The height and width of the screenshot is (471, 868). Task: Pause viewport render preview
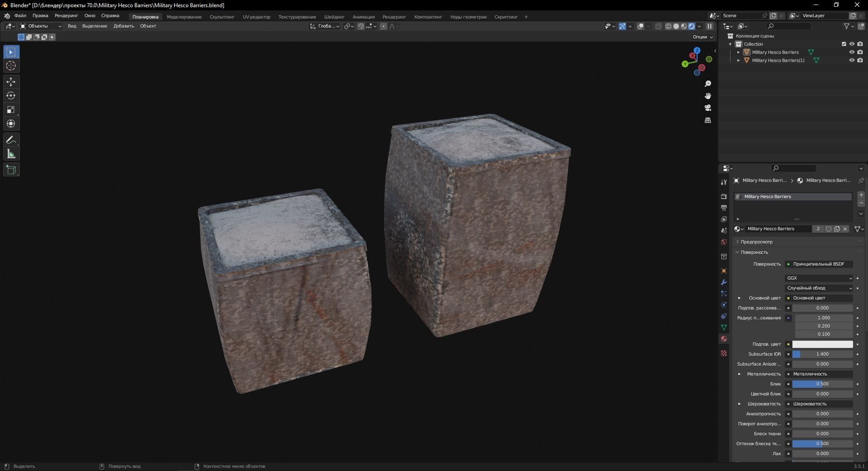tap(710, 26)
